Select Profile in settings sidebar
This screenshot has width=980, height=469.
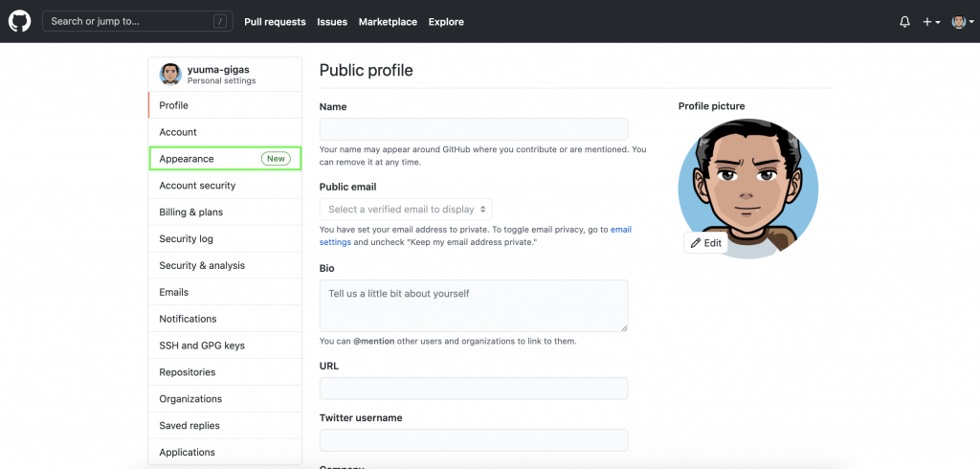point(225,105)
